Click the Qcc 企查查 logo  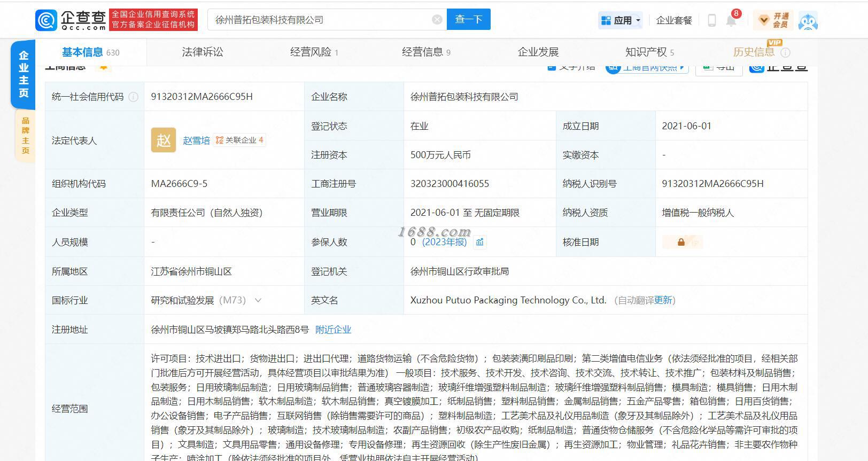coord(71,20)
